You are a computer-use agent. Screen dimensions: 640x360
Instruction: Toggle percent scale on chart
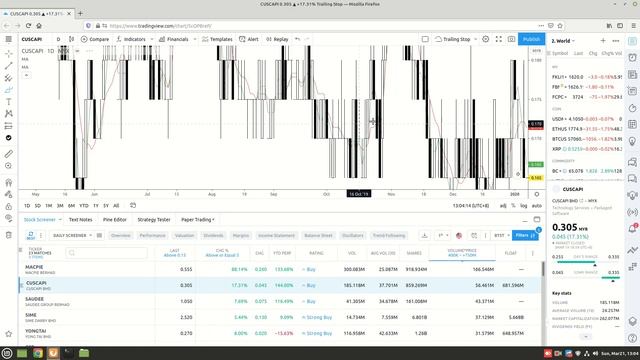click(513, 206)
